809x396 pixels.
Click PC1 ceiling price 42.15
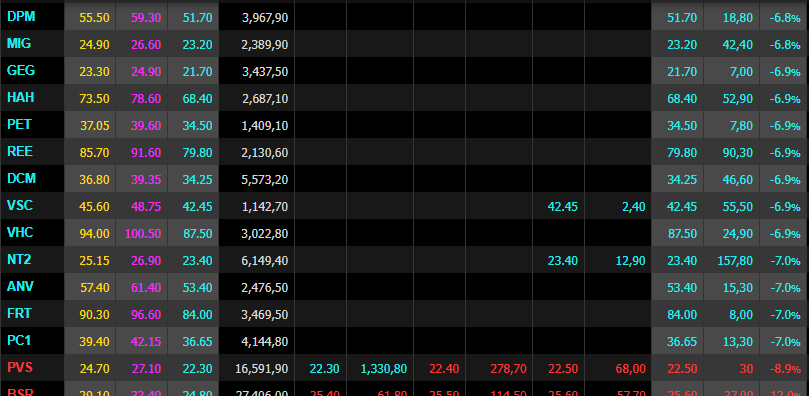click(x=146, y=342)
